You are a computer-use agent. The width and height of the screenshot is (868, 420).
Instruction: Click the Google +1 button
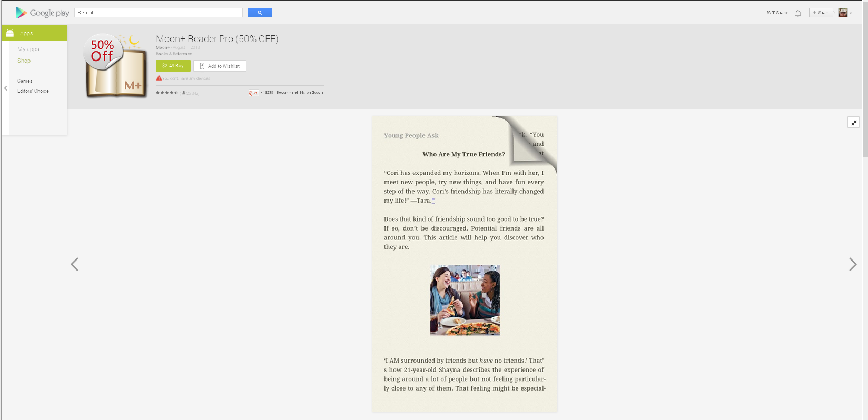click(x=253, y=93)
